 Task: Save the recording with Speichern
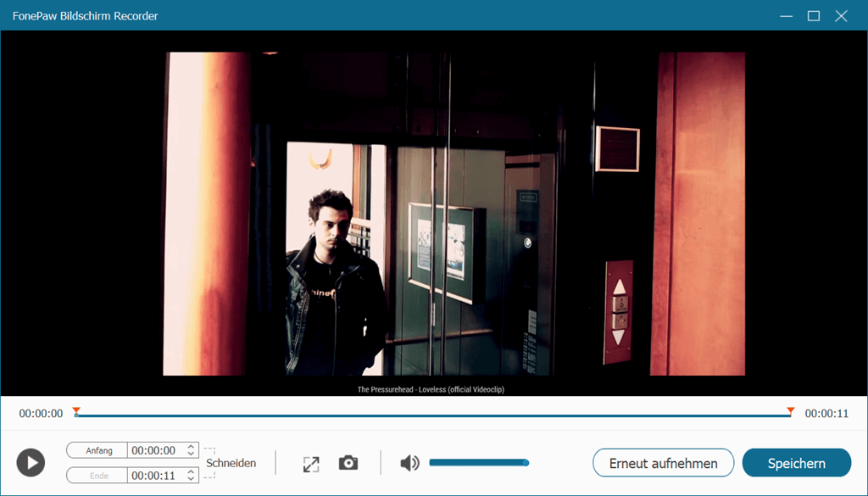click(796, 463)
